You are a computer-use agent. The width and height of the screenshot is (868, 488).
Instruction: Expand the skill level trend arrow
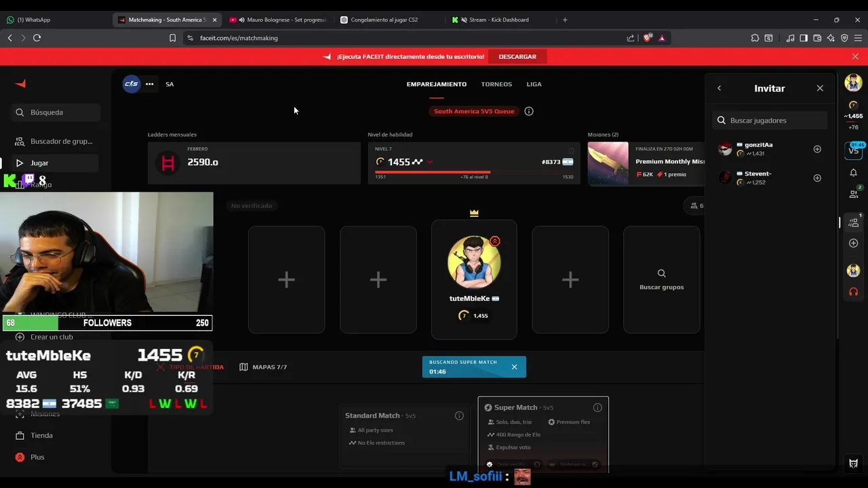click(430, 162)
